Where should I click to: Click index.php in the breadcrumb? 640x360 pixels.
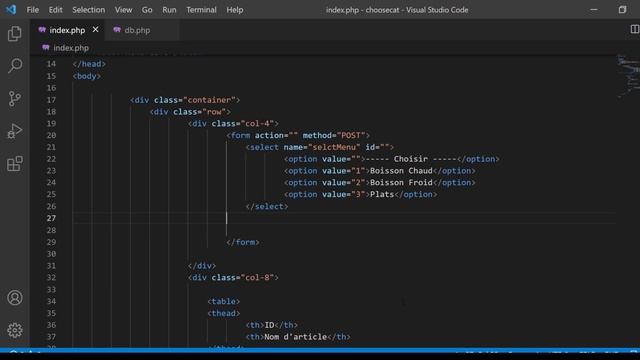71,48
